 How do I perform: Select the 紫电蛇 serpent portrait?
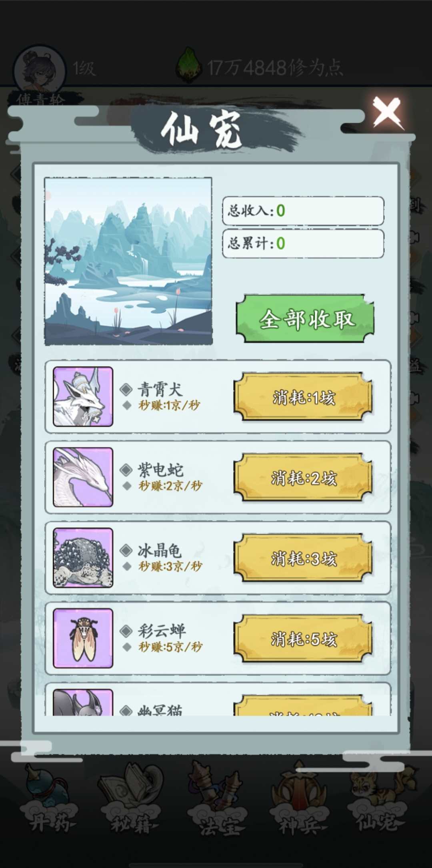click(83, 477)
